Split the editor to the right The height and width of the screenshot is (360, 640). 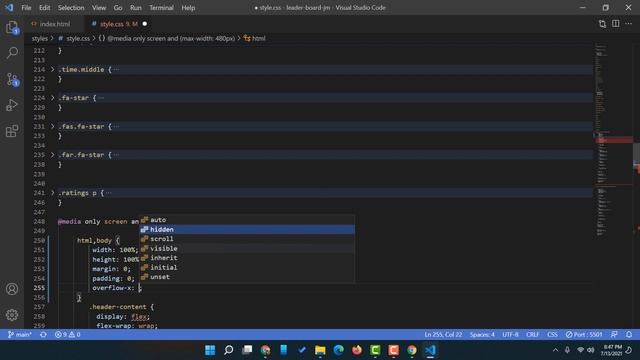(616, 24)
